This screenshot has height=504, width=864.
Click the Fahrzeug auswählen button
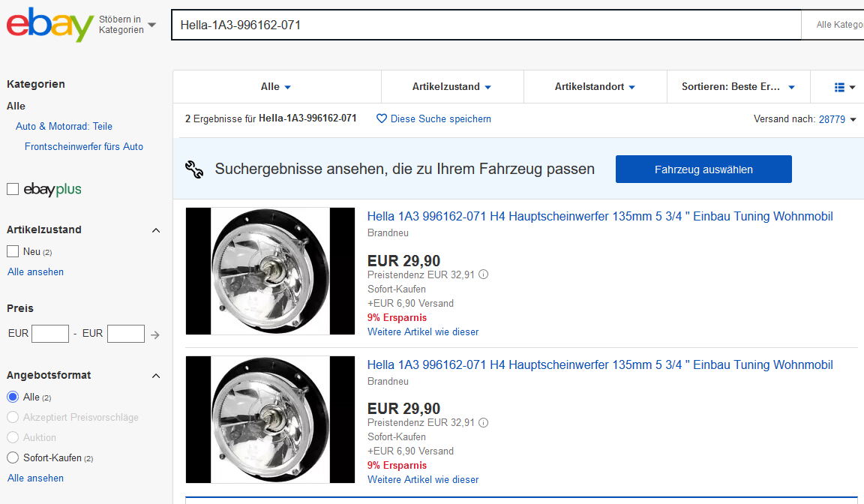(703, 169)
